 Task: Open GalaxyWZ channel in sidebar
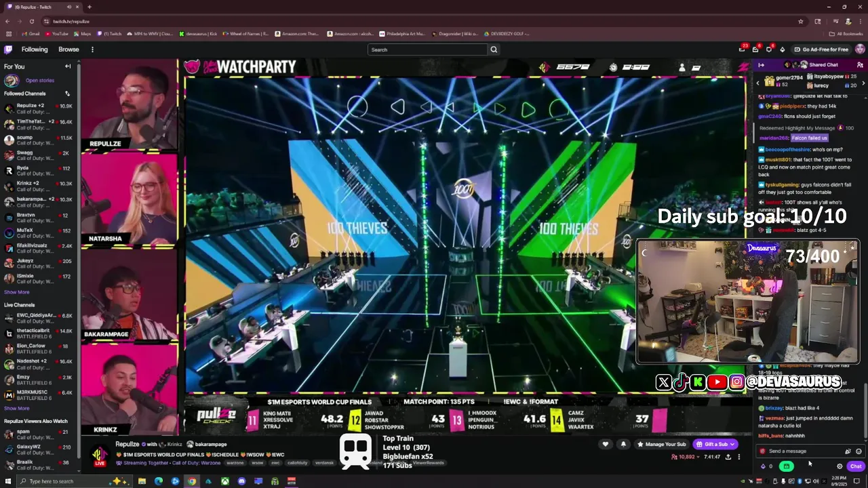click(x=39, y=449)
